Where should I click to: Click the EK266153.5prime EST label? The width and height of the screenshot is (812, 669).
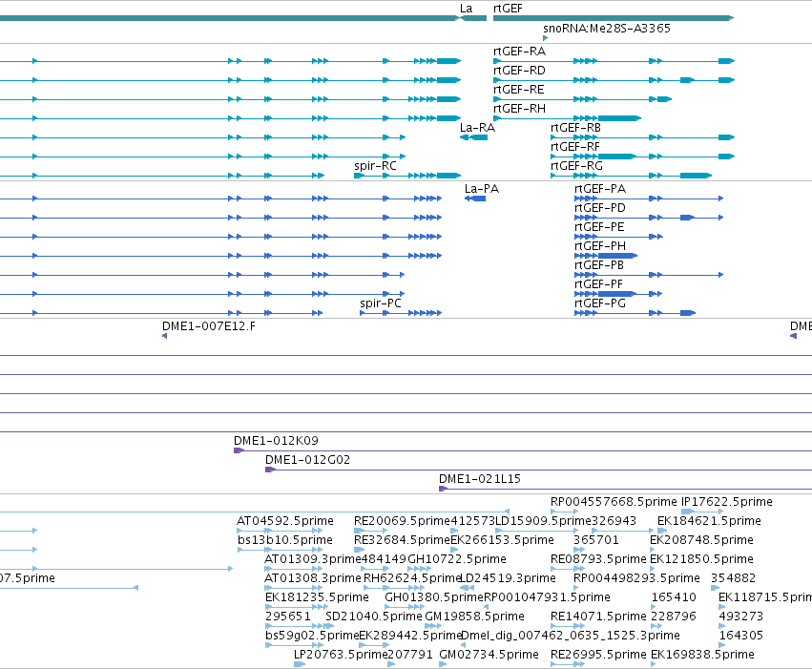pos(502,540)
